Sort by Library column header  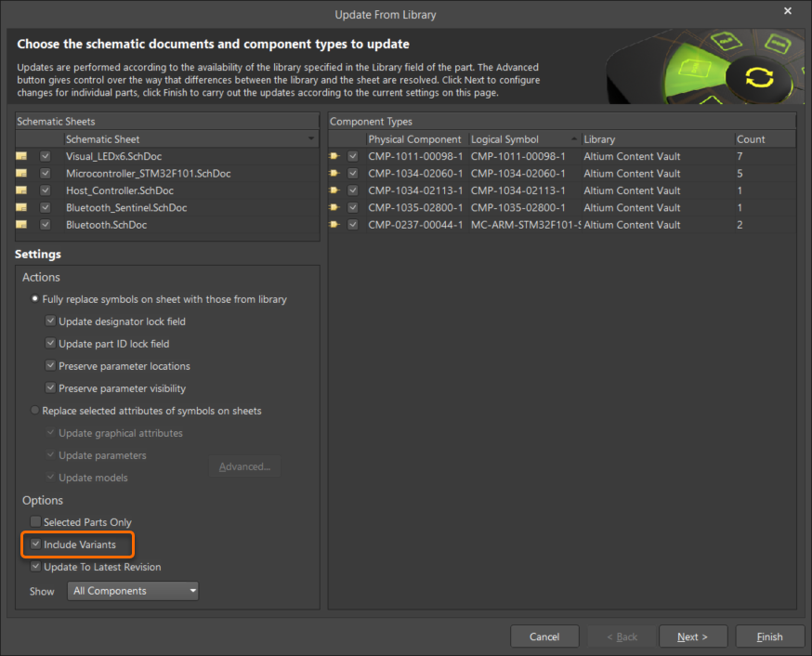tap(657, 138)
